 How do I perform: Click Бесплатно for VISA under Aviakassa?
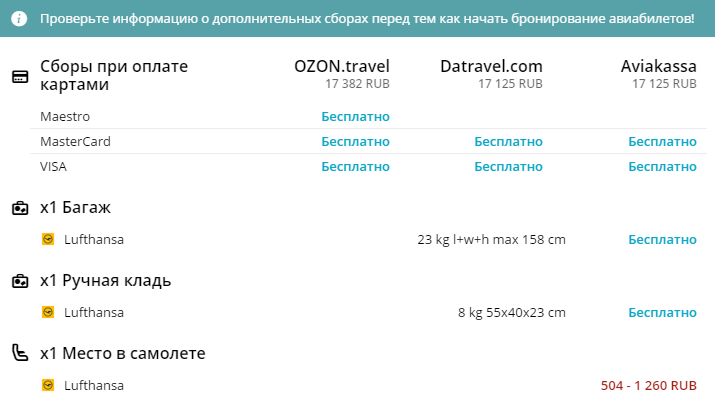coord(662,167)
